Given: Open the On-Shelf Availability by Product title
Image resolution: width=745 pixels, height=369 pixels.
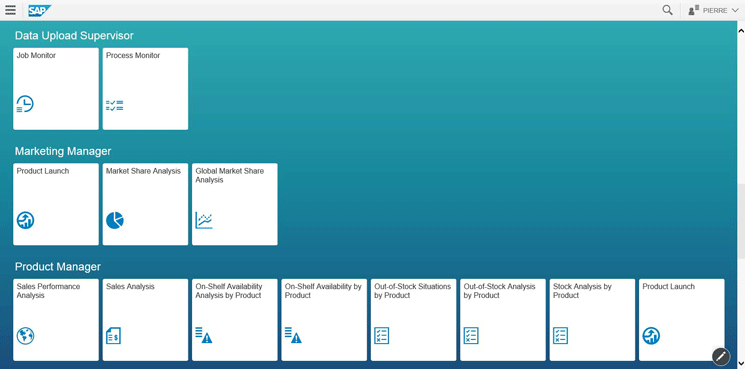Looking at the screenshot, I should coord(323,291).
